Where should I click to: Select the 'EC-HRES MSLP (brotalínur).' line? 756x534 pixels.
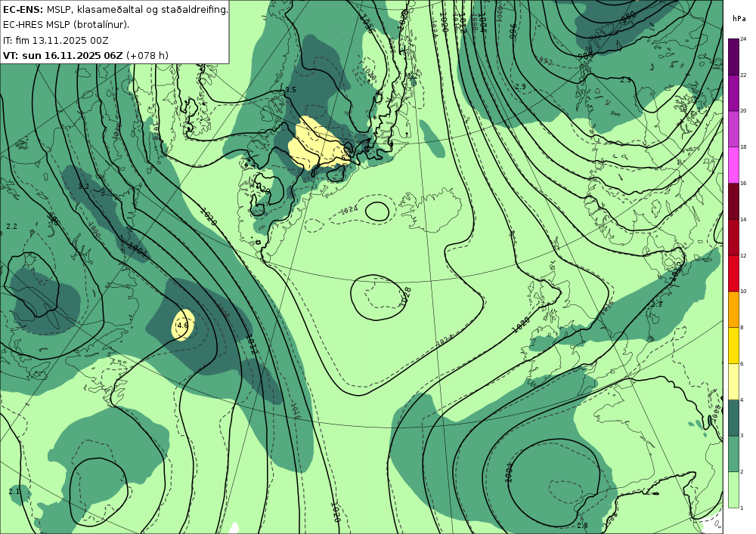[x=66, y=25]
